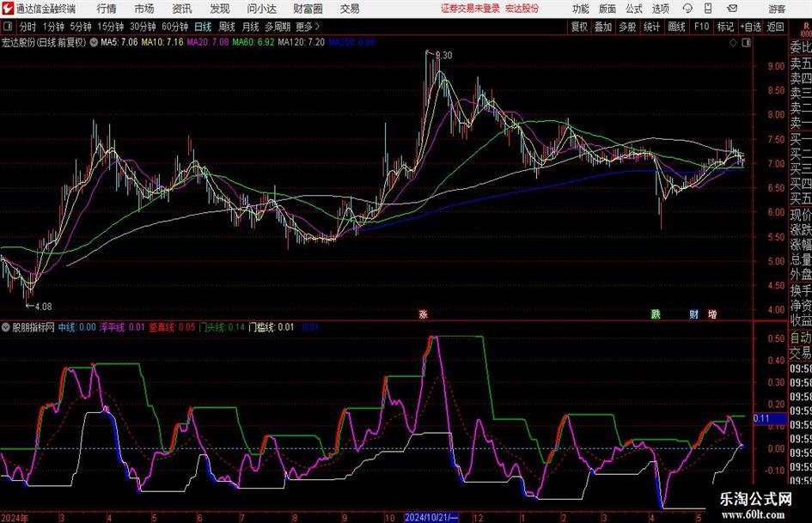Click the 游客 guest account label
The image size is (812, 523).
tap(776, 9)
